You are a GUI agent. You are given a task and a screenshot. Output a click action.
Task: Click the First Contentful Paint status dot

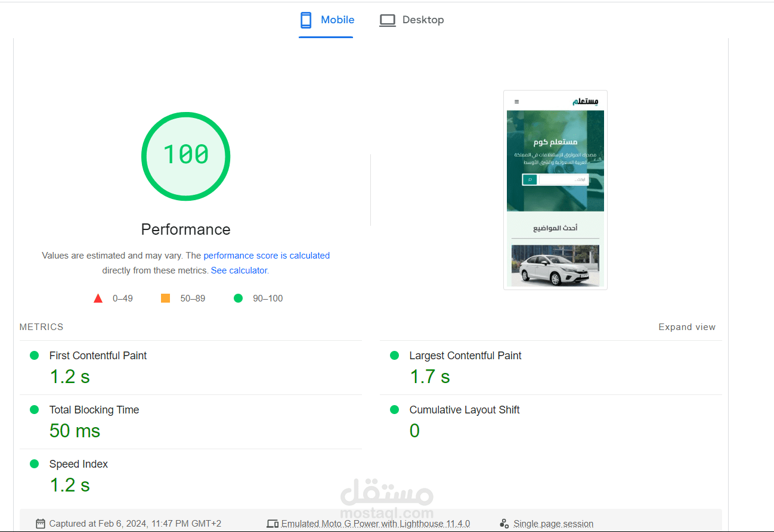click(x=35, y=356)
